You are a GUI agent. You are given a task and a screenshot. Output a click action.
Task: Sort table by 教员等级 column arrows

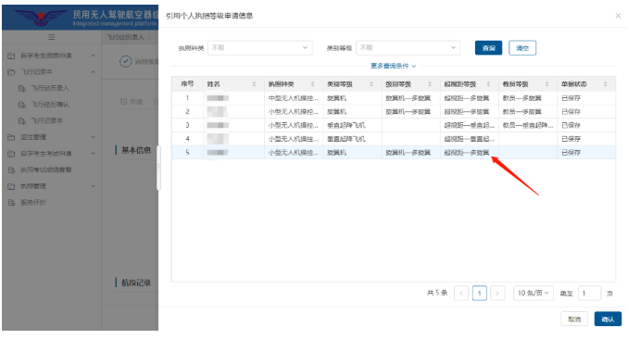(546, 84)
